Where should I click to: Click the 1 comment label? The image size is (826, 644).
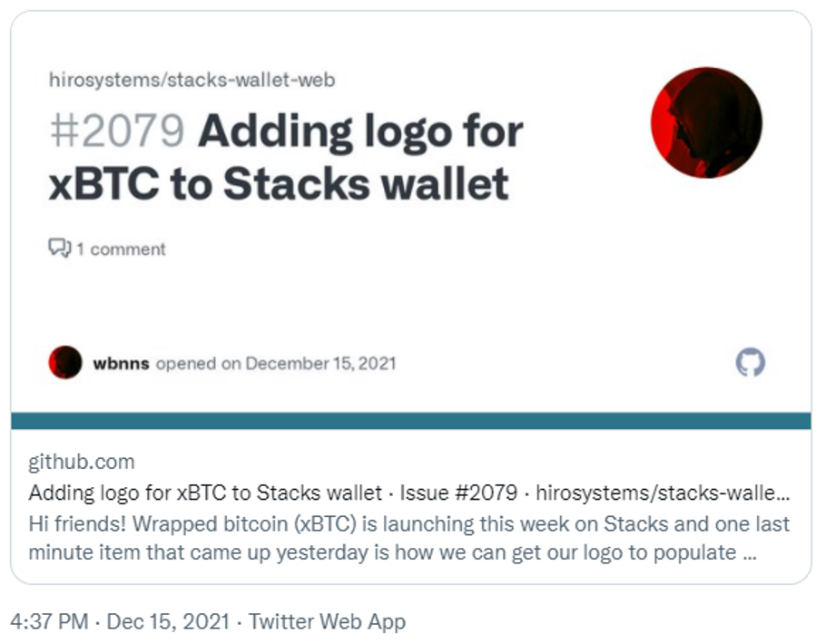click(121, 249)
